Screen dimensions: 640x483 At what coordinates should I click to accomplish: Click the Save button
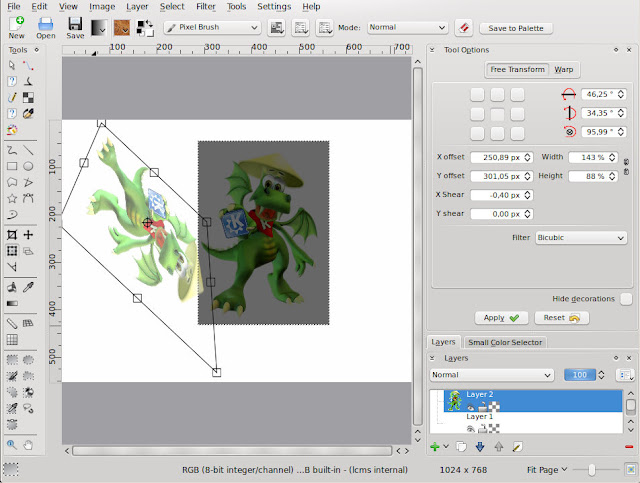tap(75, 28)
